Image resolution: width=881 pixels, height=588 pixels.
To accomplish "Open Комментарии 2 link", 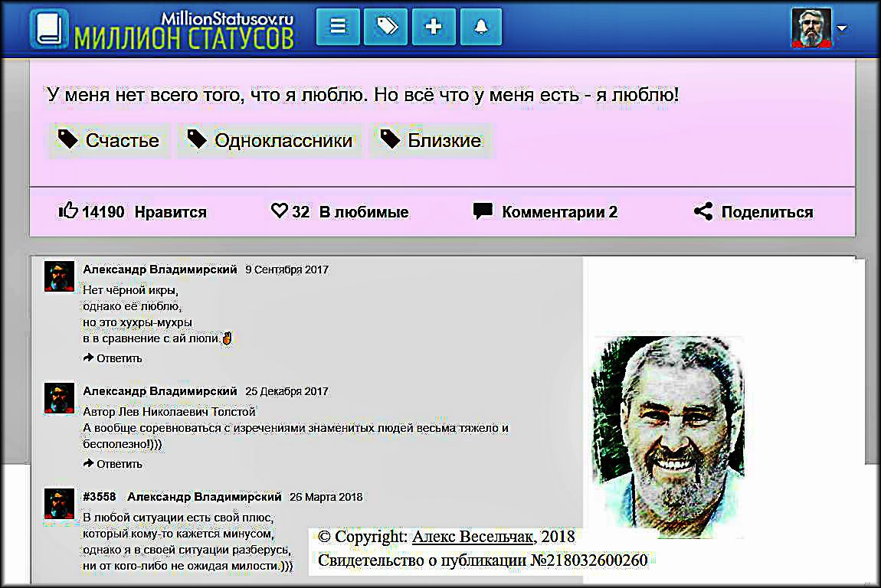I will (x=559, y=212).
